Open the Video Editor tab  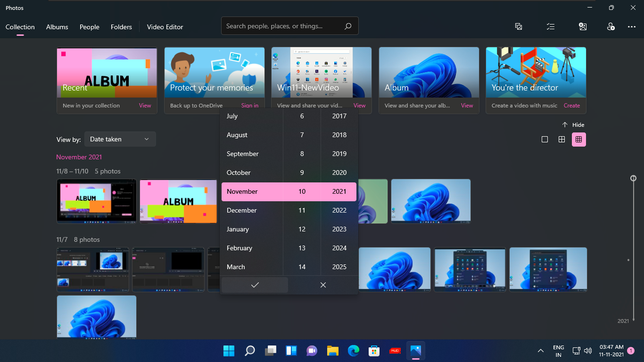[165, 27]
